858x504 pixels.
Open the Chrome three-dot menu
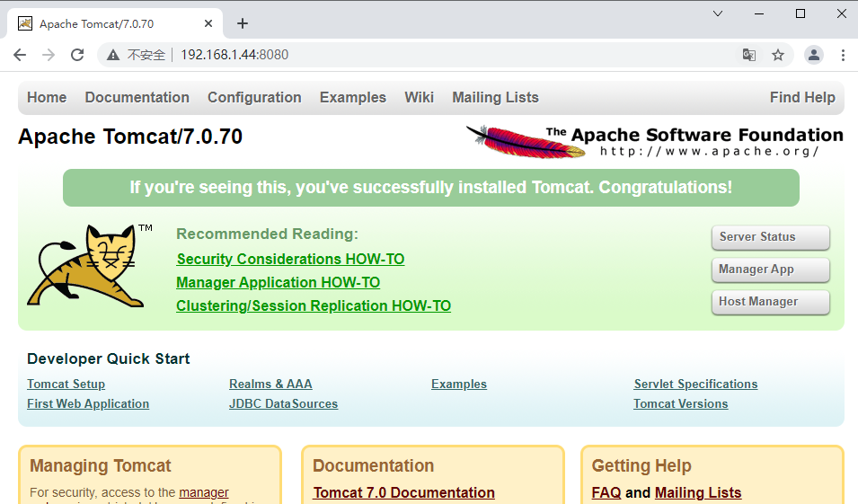pos(843,55)
